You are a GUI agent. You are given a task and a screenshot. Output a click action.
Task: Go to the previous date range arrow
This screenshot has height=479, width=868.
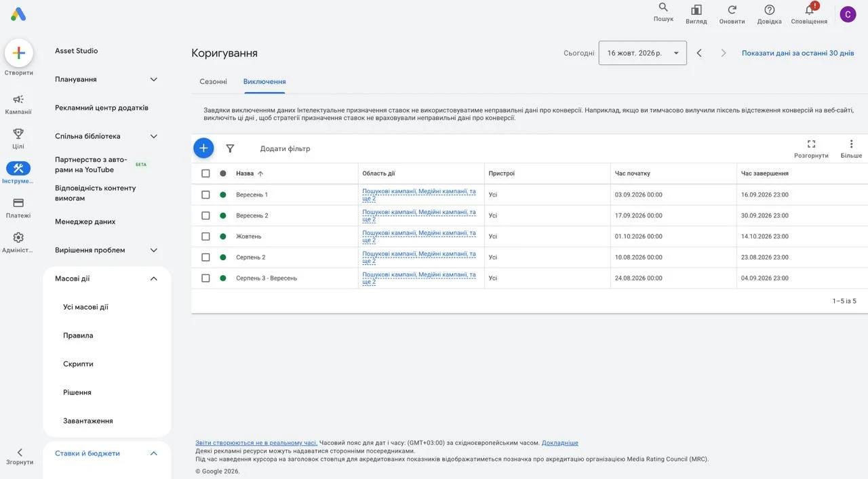click(x=699, y=53)
